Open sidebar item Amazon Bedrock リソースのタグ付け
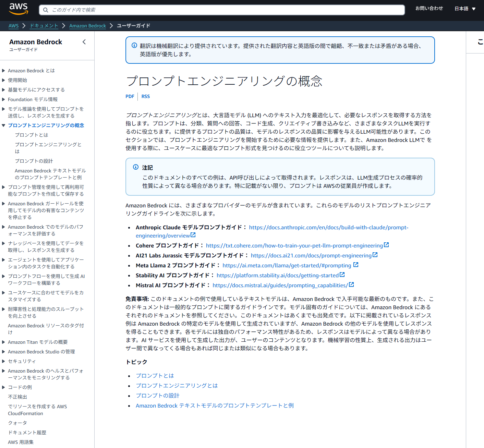Image resolution: width=484 pixels, height=448 pixels. [46, 329]
